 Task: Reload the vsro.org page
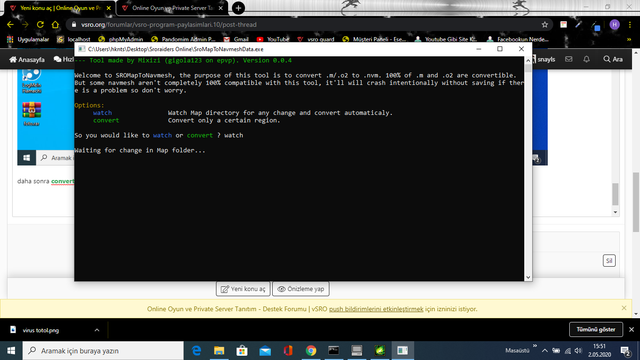(x=40, y=24)
